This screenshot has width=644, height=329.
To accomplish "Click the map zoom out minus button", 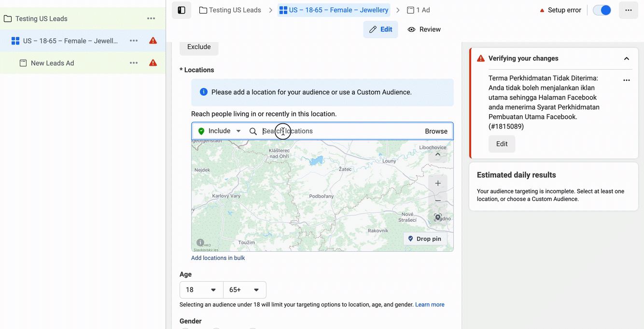I will 438,200.
